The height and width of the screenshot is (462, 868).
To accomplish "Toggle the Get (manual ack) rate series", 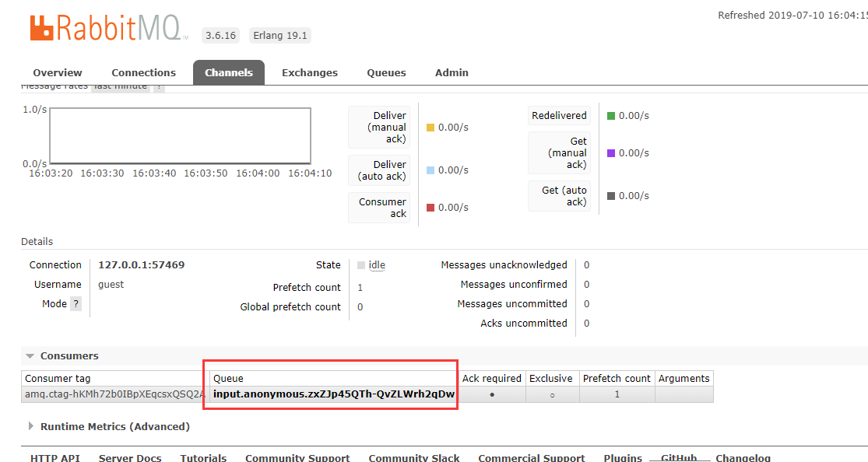I will [x=559, y=152].
